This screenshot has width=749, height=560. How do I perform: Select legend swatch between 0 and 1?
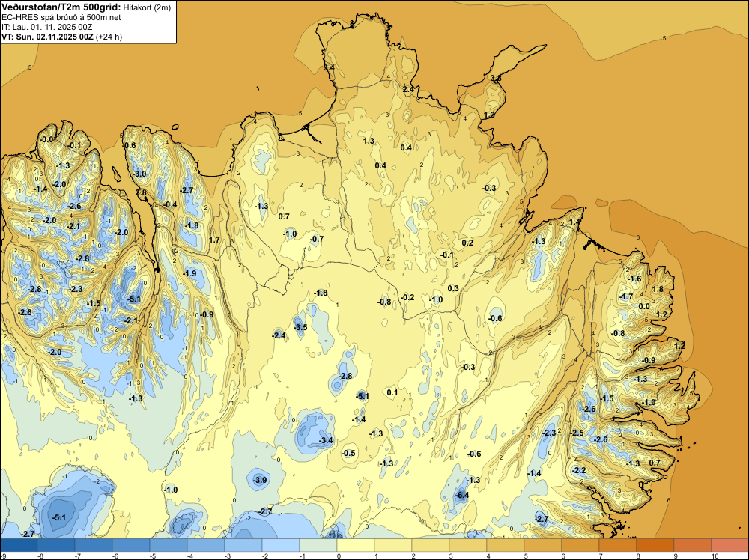[x=355, y=545]
